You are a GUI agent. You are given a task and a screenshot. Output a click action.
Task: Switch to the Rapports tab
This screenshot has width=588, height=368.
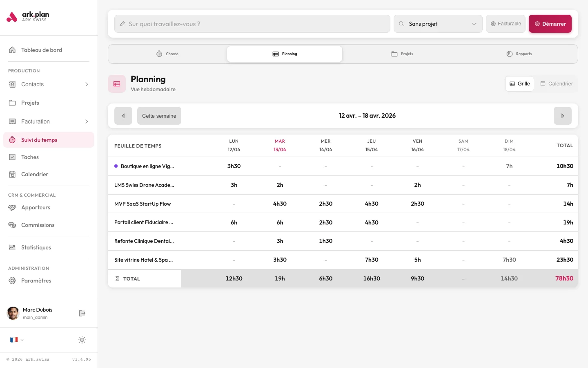(519, 54)
